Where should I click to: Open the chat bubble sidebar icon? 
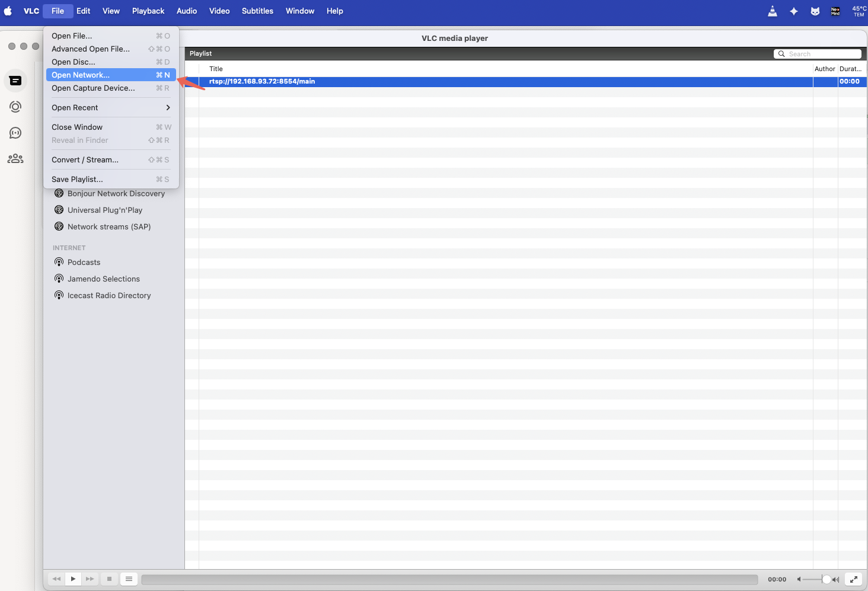click(15, 133)
